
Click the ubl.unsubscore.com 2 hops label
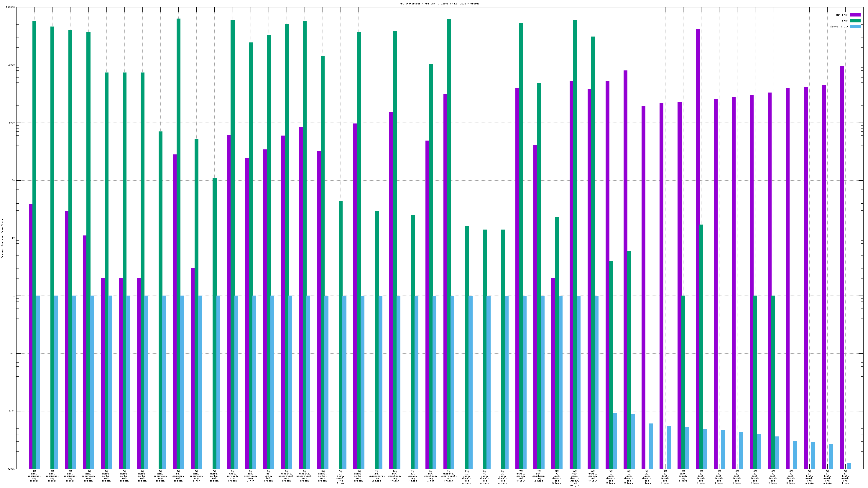pos(377,476)
